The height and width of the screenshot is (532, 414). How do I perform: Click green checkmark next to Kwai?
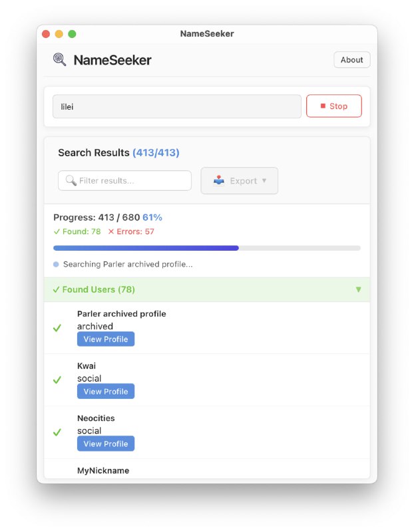click(57, 380)
